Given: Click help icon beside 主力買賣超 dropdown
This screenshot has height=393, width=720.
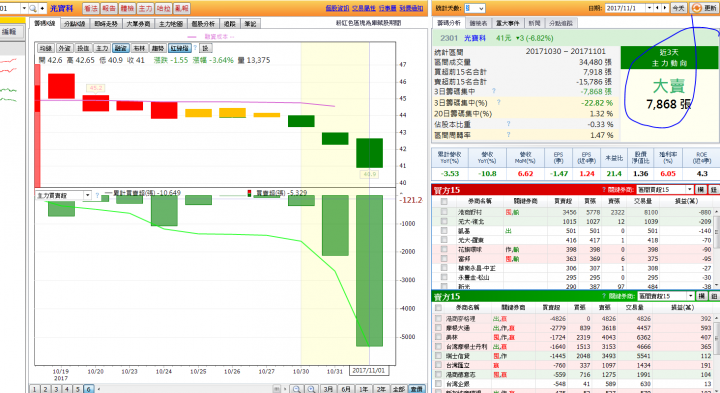Looking at the screenshot, I should pos(97,196).
